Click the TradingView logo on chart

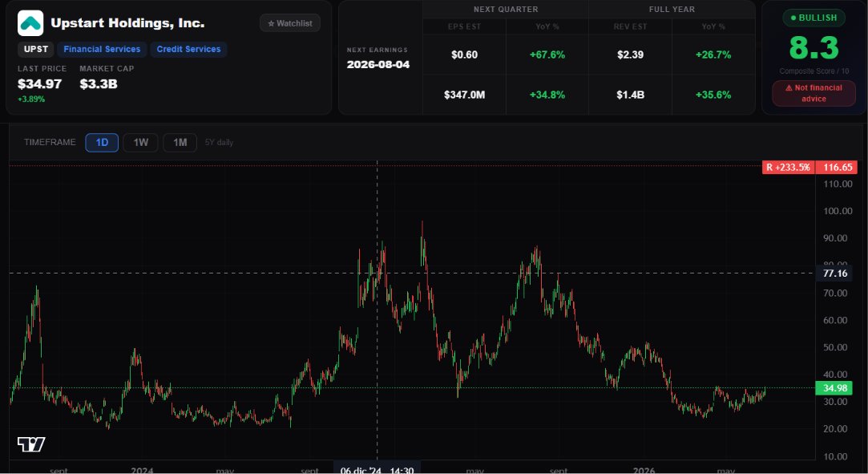coord(31,444)
